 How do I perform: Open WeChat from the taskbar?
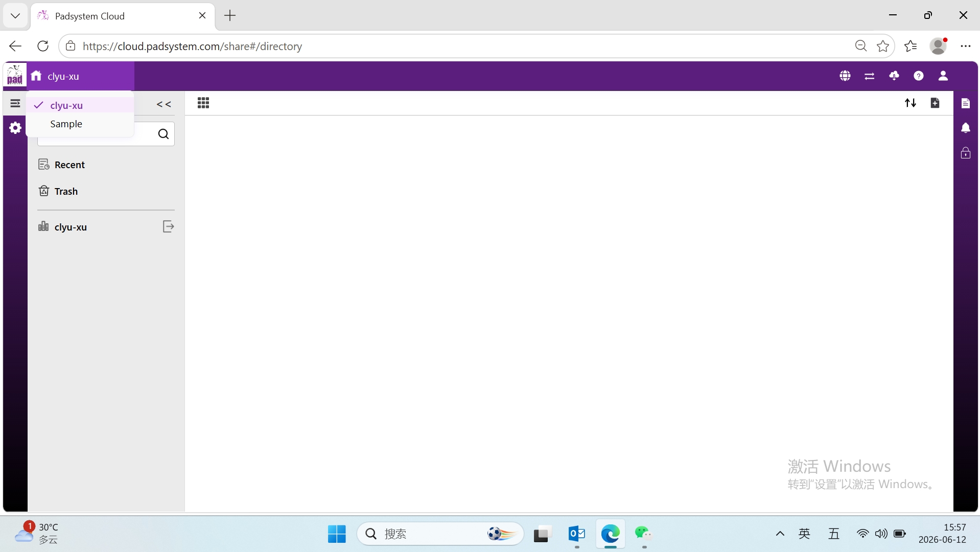coord(644,534)
